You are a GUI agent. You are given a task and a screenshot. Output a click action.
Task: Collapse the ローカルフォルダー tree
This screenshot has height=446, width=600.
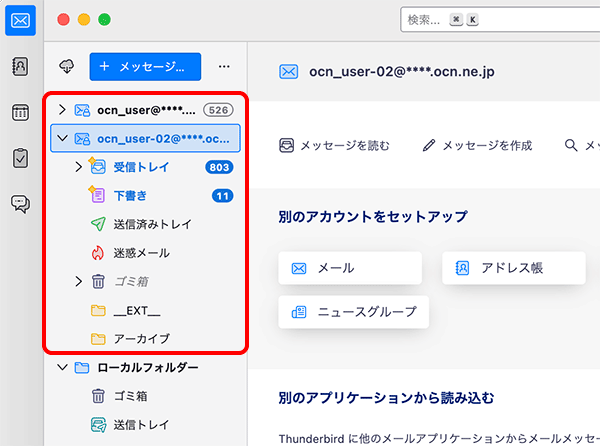pos(62,368)
